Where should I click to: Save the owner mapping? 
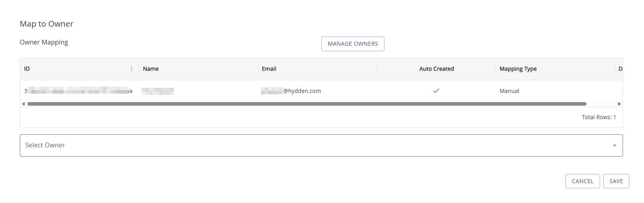[x=616, y=181]
